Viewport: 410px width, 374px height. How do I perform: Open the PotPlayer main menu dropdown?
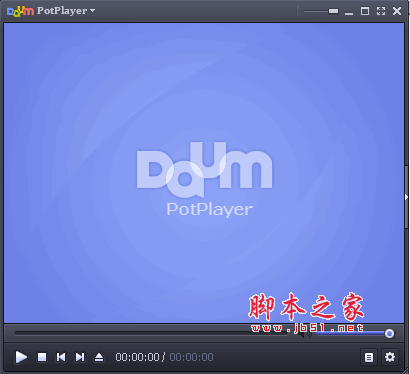click(66, 11)
